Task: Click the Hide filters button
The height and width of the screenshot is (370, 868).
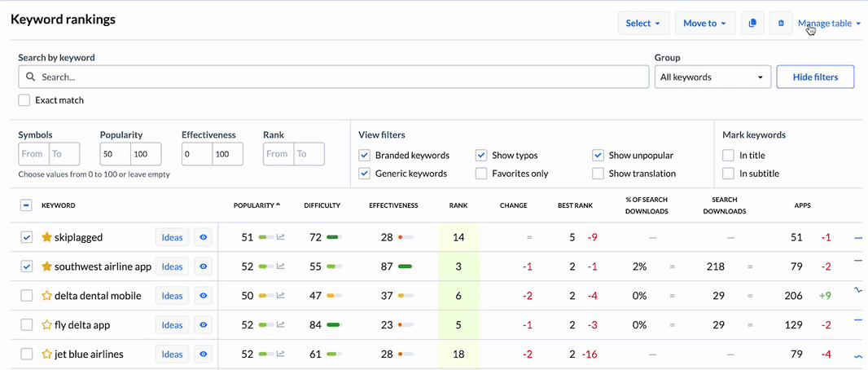Action: (815, 77)
